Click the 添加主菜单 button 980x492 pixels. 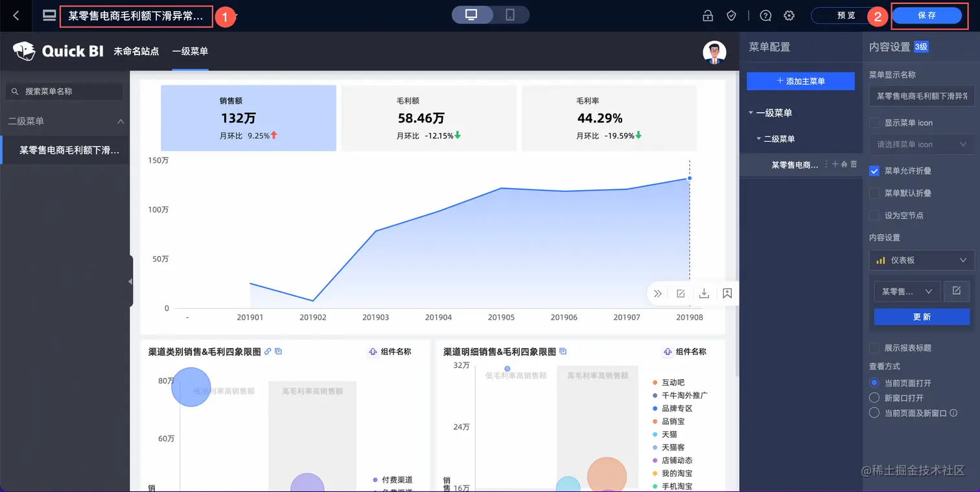click(801, 81)
